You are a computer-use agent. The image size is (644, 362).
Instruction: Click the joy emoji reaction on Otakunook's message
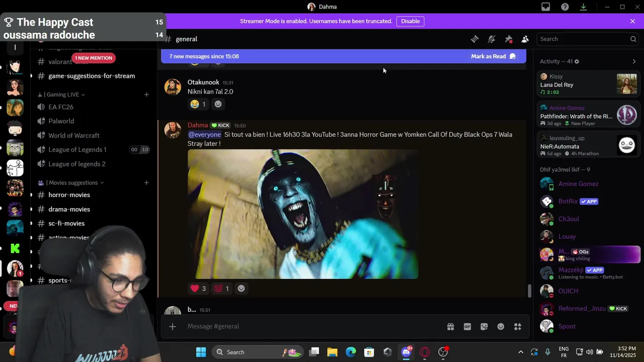[198, 104]
